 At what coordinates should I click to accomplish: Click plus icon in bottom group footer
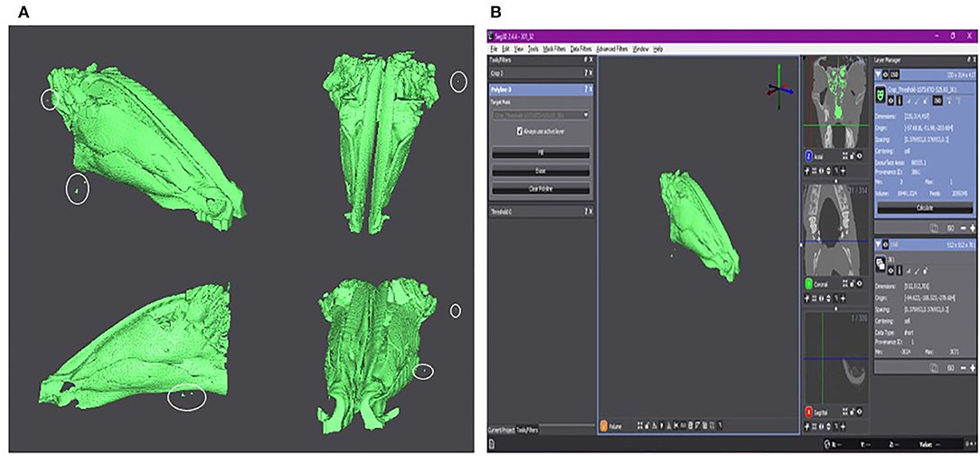pyautogui.click(x=973, y=368)
